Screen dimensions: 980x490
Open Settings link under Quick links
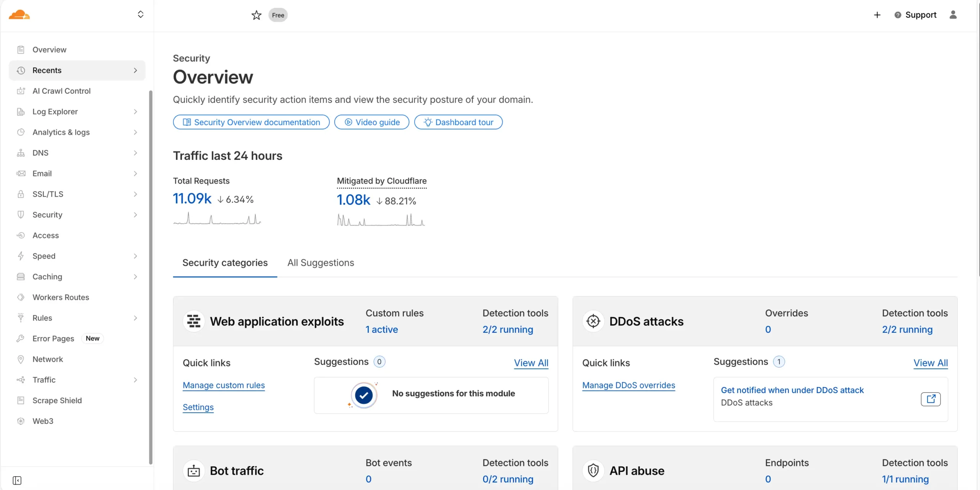198,408
